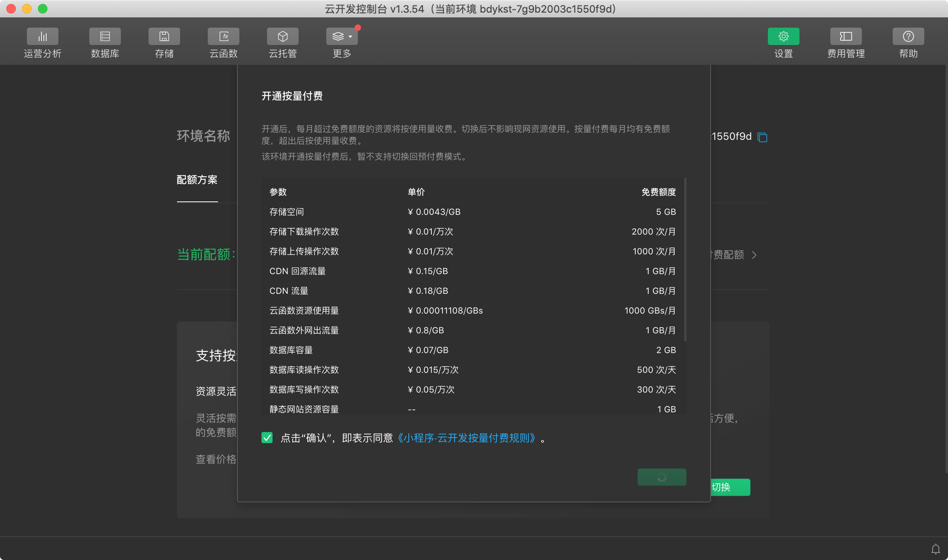948x560 pixels.
Task: Open the 云托管 cloud hosting icon
Action: pyautogui.click(x=282, y=37)
